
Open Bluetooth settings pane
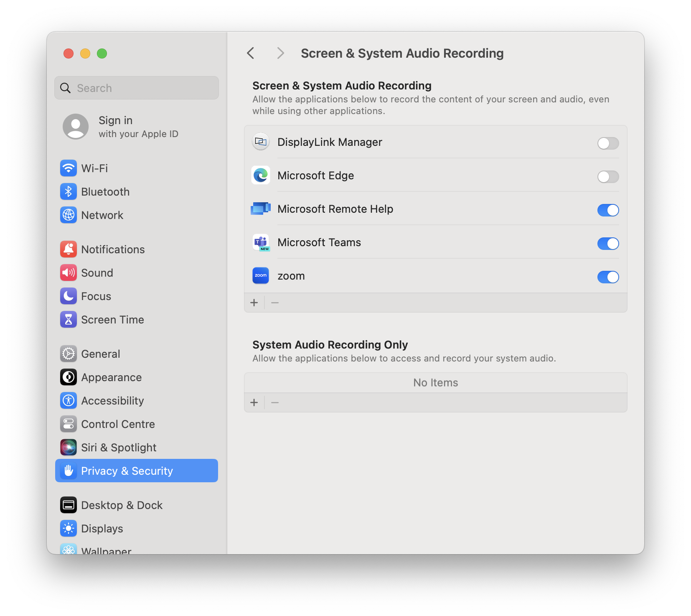pyautogui.click(x=137, y=192)
